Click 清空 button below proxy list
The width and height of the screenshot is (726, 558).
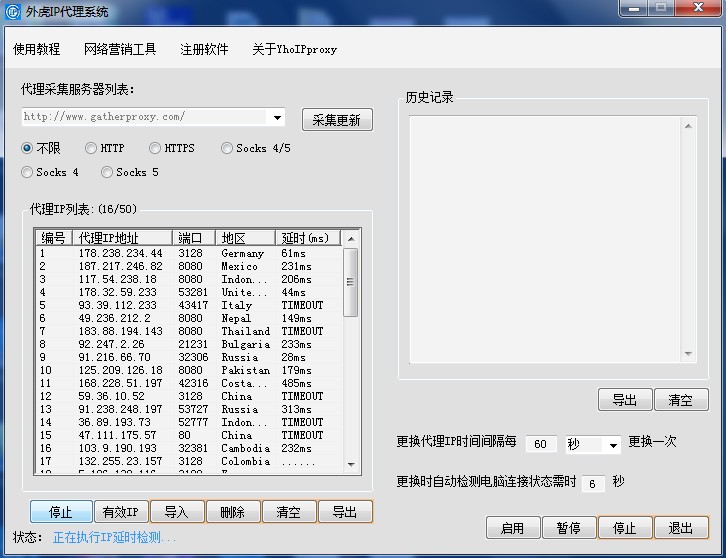pos(289,512)
